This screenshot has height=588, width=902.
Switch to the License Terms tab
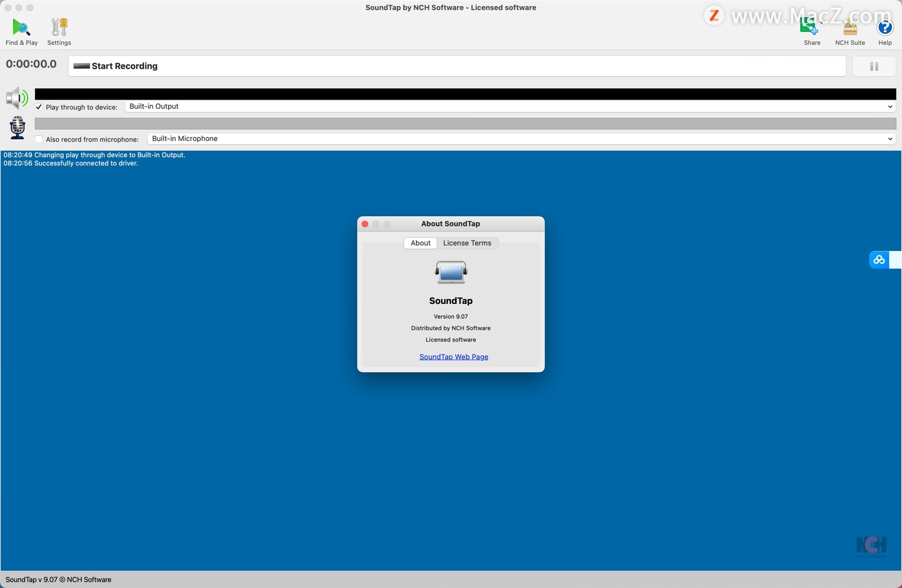tap(467, 243)
